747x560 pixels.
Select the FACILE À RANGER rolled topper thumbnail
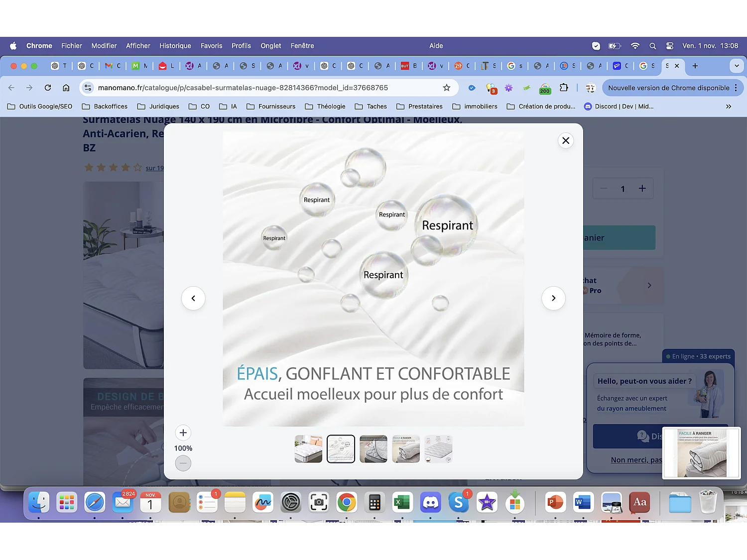[406, 448]
